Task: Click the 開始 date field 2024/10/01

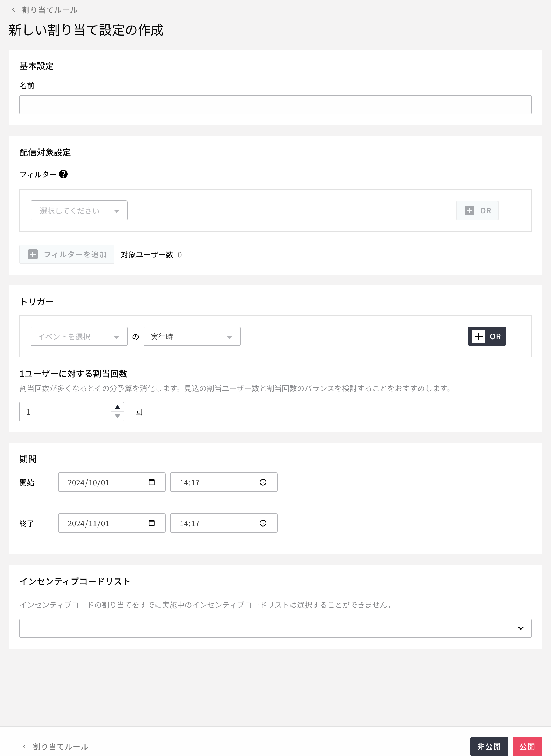Action: 112,482
